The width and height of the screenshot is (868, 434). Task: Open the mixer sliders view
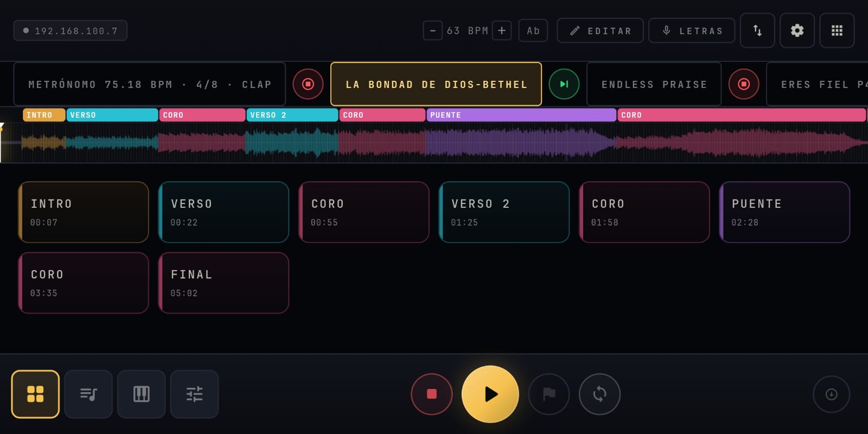pyautogui.click(x=195, y=394)
